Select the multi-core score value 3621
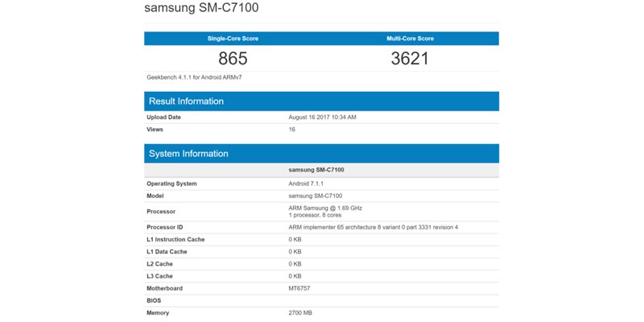Viewport: 644px width, 322px height. pos(410,59)
